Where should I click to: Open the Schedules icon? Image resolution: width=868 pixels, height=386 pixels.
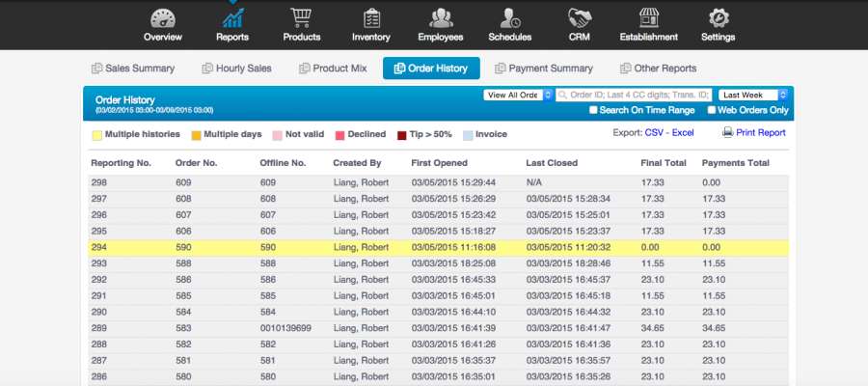click(x=510, y=18)
